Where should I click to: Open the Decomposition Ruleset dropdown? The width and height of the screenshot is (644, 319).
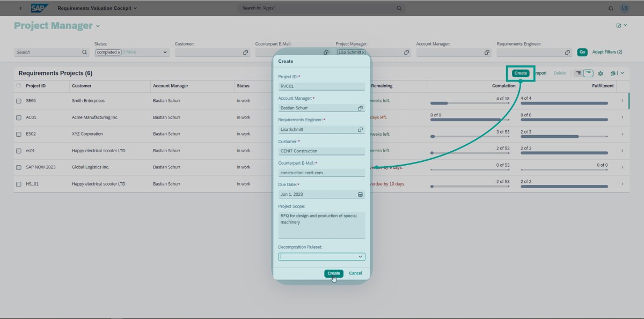[x=361, y=257]
